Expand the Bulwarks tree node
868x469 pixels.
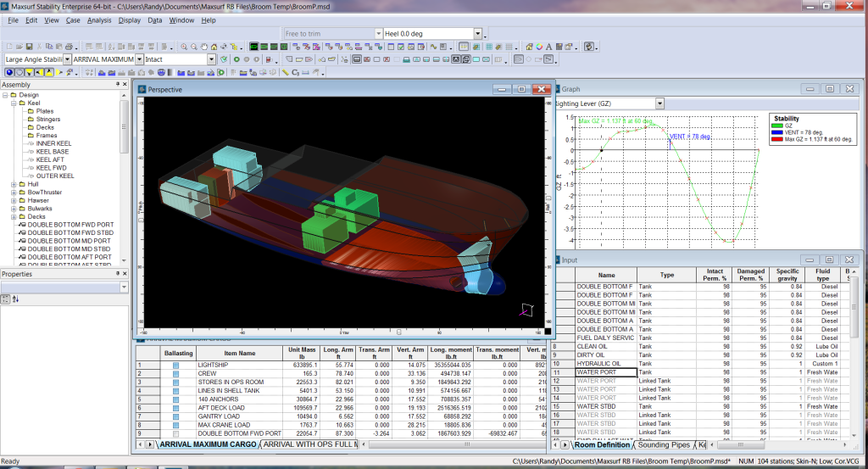pyautogui.click(x=14, y=209)
